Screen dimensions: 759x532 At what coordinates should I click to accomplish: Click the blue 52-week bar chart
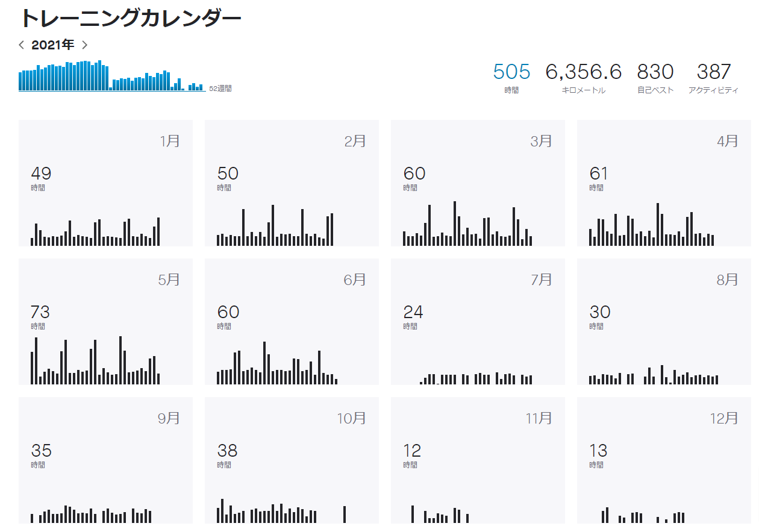tap(112, 77)
